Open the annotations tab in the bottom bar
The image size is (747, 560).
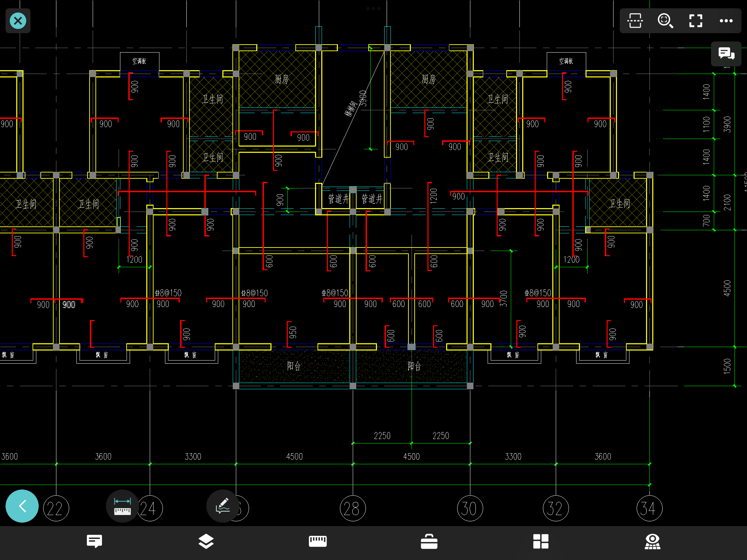(x=94, y=541)
